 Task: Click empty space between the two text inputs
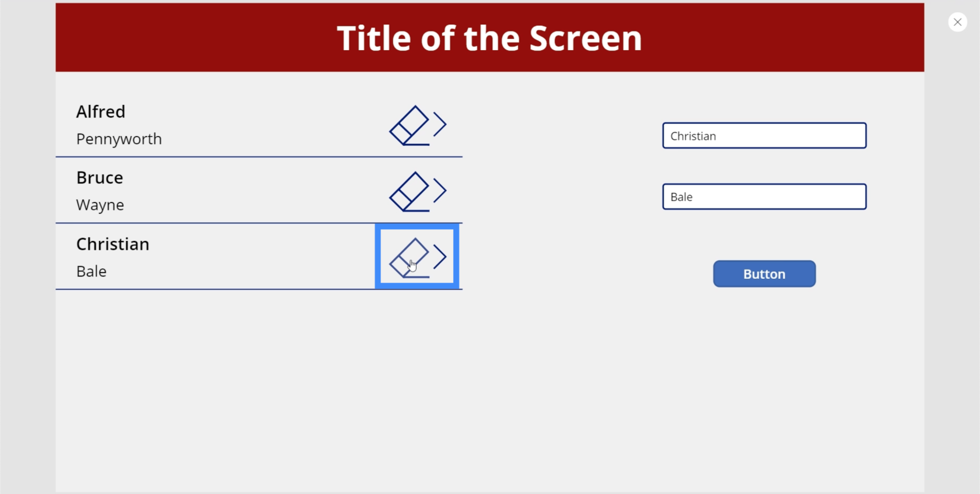[764, 166]
